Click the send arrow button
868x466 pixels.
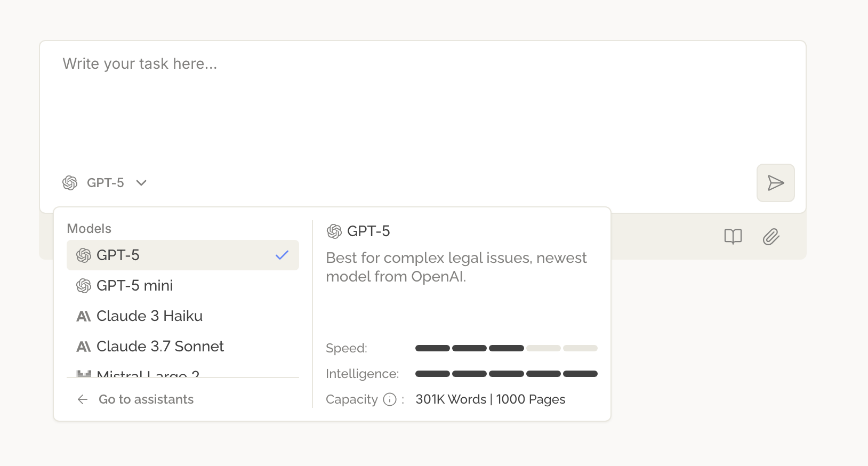(775, 183)
